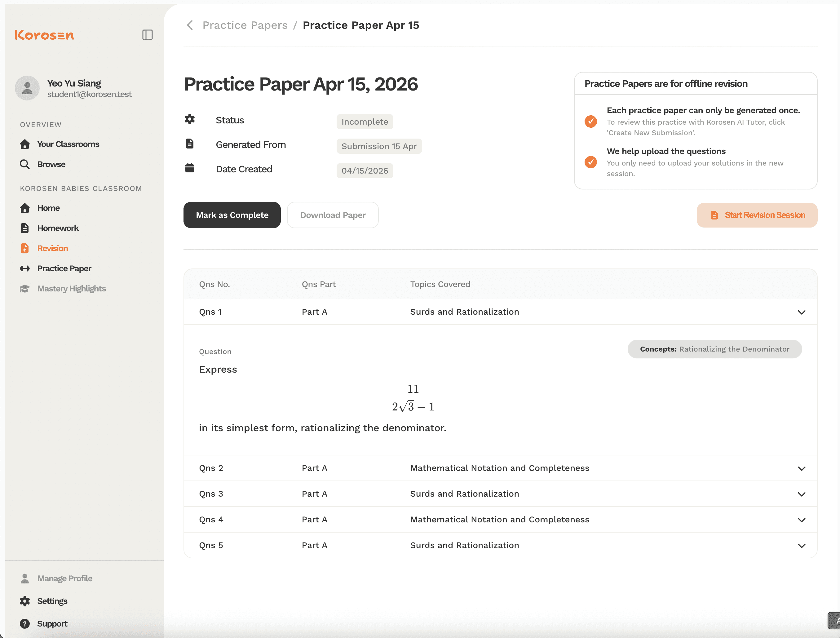Screen dimensions: 840x638
Task: Click the profile avatar of Yeo Yu Siang
Action: [x=27, y=88]
